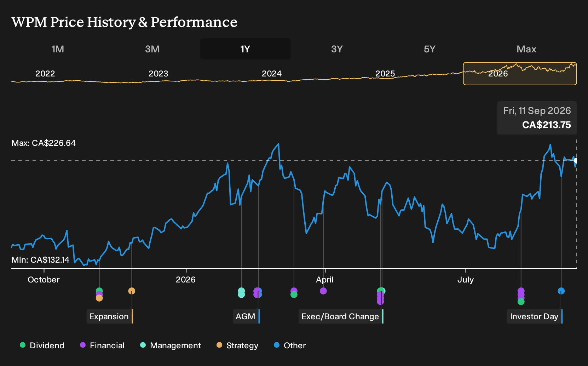Click the orange strategy dot above Expansion
This screenshot has width=588, height=366.
coord(132,291)
